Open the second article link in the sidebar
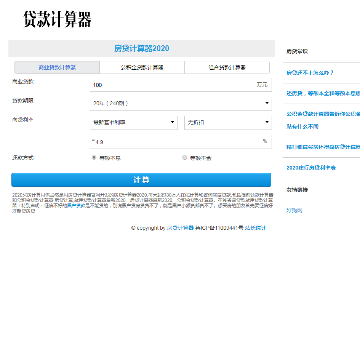 [323, 94]
